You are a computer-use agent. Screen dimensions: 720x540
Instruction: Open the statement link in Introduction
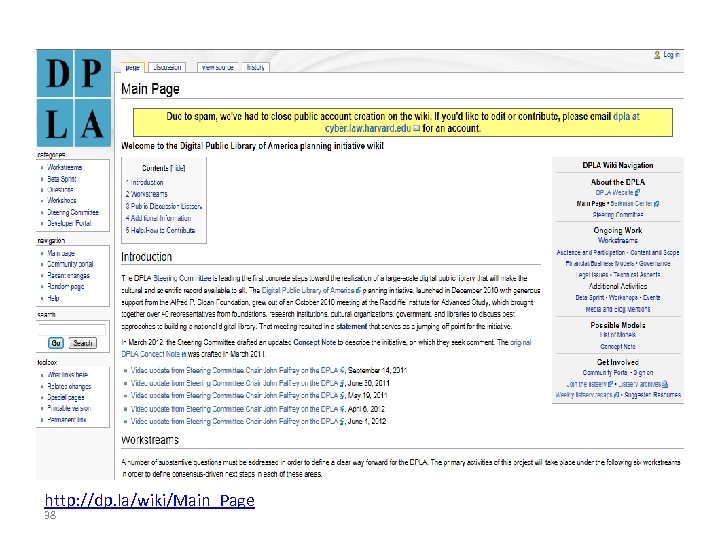[351, 326]
